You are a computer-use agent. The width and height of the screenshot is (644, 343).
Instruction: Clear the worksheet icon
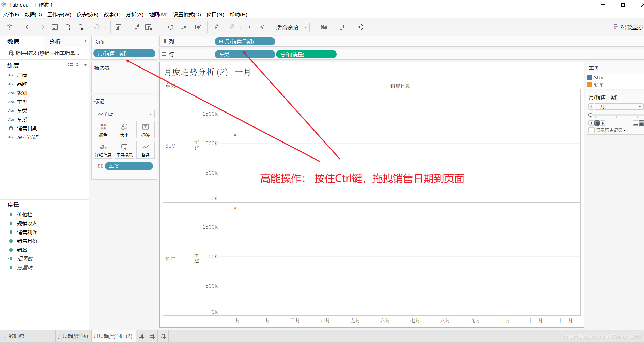[x=149, y=27]
